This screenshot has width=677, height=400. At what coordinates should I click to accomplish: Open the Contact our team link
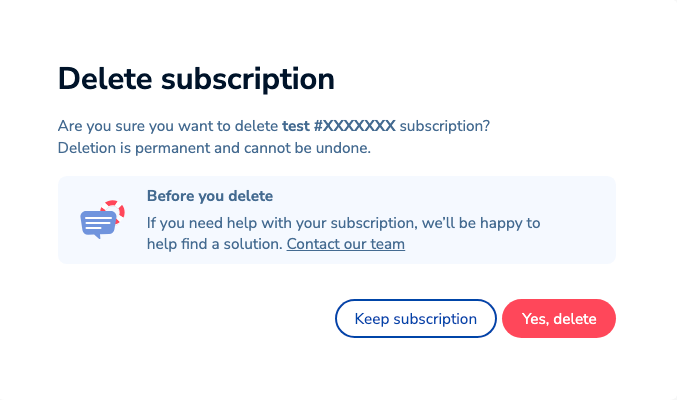pos(345,243)
